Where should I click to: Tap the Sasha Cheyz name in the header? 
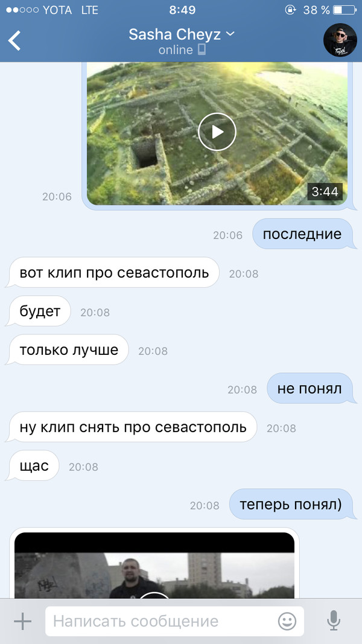pyautogui.click(x=175, y=34)
